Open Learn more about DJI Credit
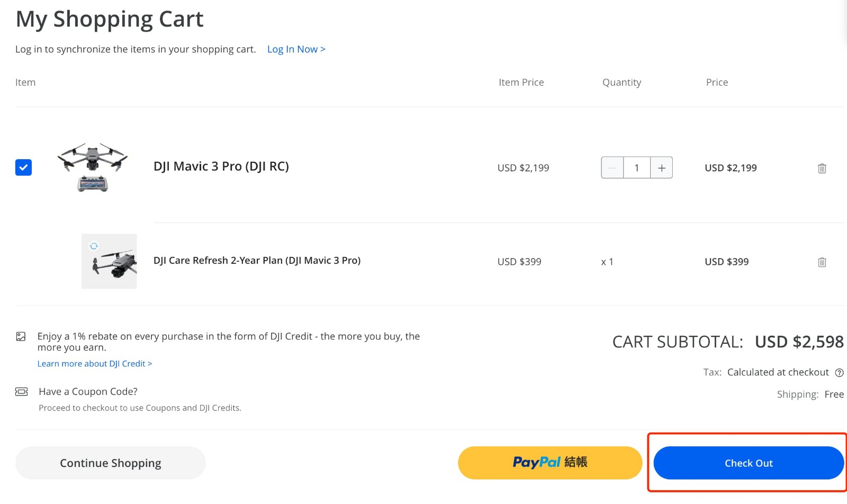Image resolution: width=847 pixels, height=504 pixels. [94, 363]
